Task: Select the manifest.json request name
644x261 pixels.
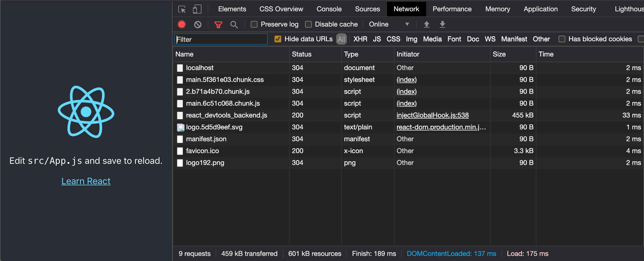Action: click(x=206, y=139)
